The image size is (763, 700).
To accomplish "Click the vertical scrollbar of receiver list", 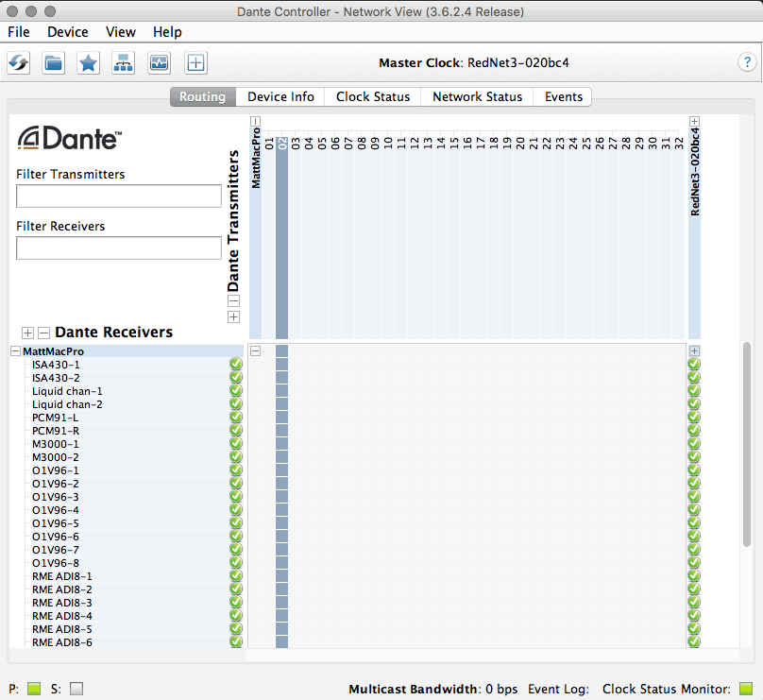I will pyautogui.click(x=746, y=444).
